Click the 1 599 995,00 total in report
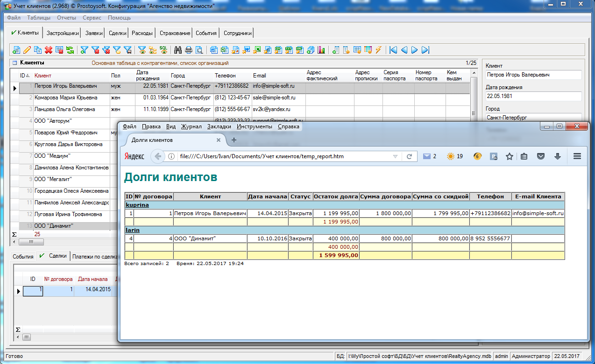This screenshot has height=364, width=595. point(339,255)
